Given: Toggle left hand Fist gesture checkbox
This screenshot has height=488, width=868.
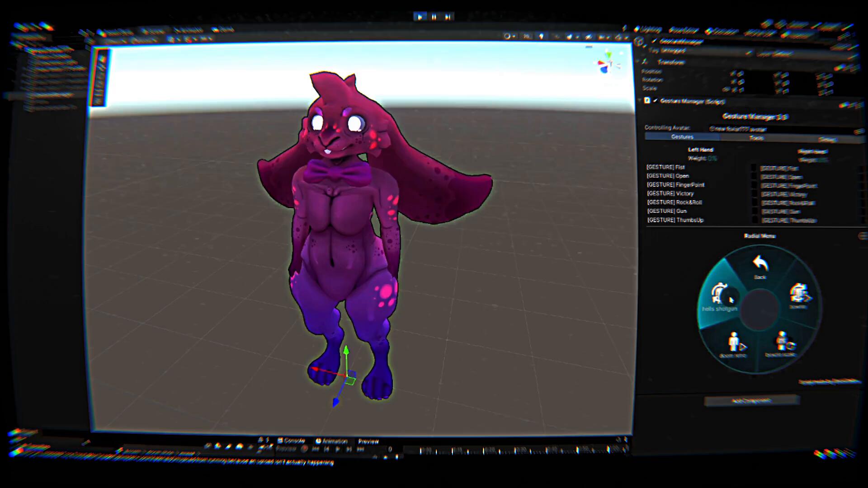Looking at the screenshot, I should tap(754, 168).
